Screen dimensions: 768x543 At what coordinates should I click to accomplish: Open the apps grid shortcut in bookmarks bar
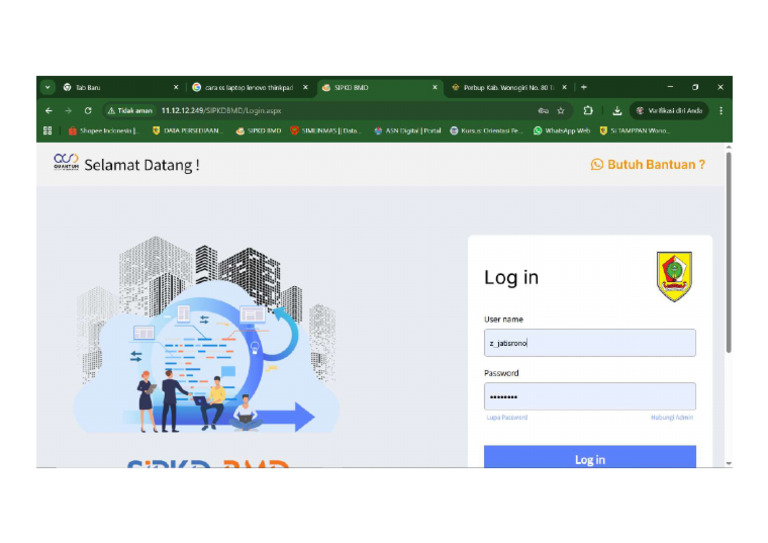pyautogui.click(x=48, y=131)
